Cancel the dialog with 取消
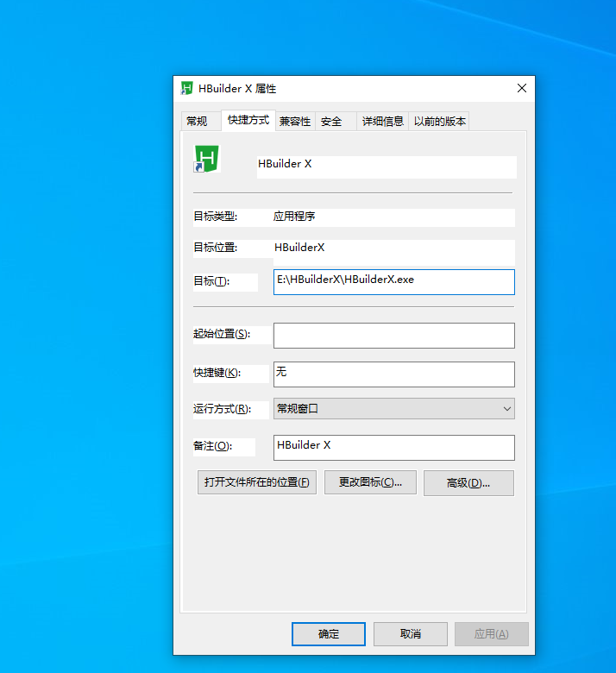 point(410,634)
